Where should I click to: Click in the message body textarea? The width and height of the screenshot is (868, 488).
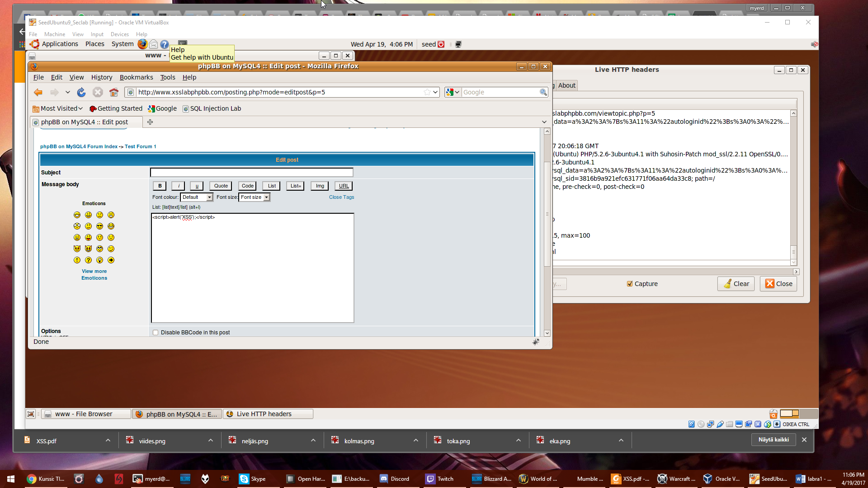tap(252, 268)
